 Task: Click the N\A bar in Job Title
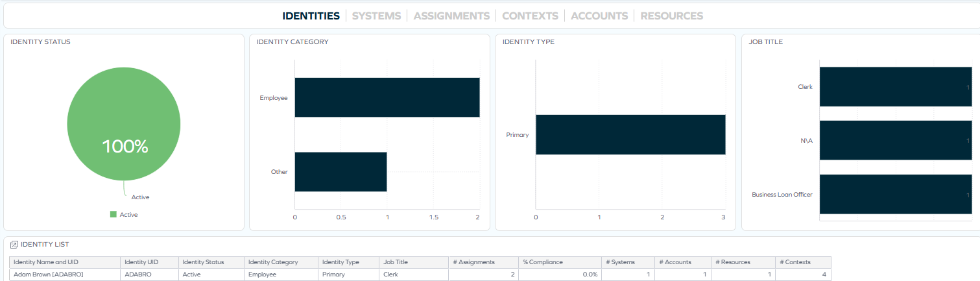pyautogui.click(x=895, y=140)
